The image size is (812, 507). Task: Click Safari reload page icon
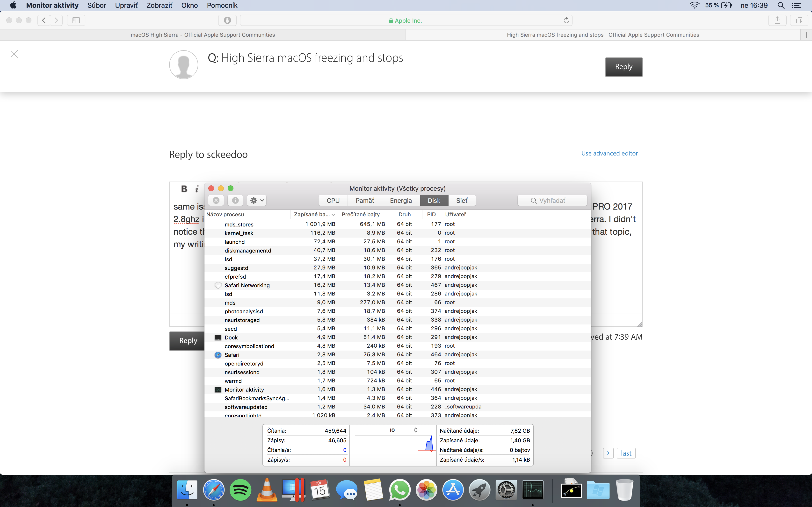coord(566,21)
